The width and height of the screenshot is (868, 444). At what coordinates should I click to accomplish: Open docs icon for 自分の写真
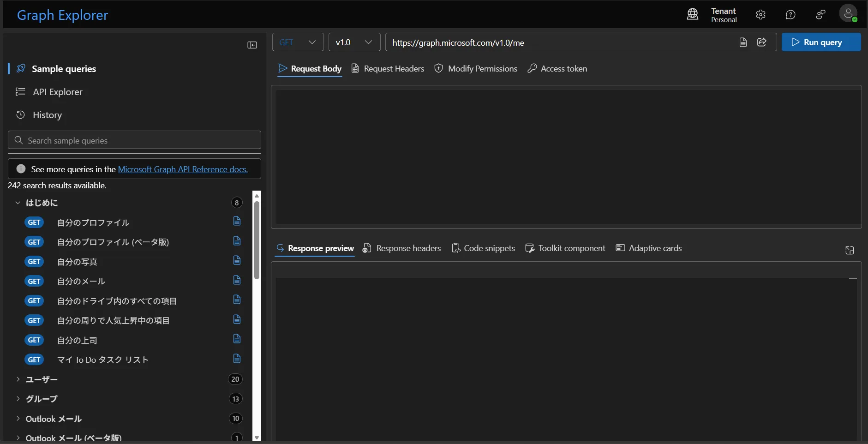tap(237, 260)
